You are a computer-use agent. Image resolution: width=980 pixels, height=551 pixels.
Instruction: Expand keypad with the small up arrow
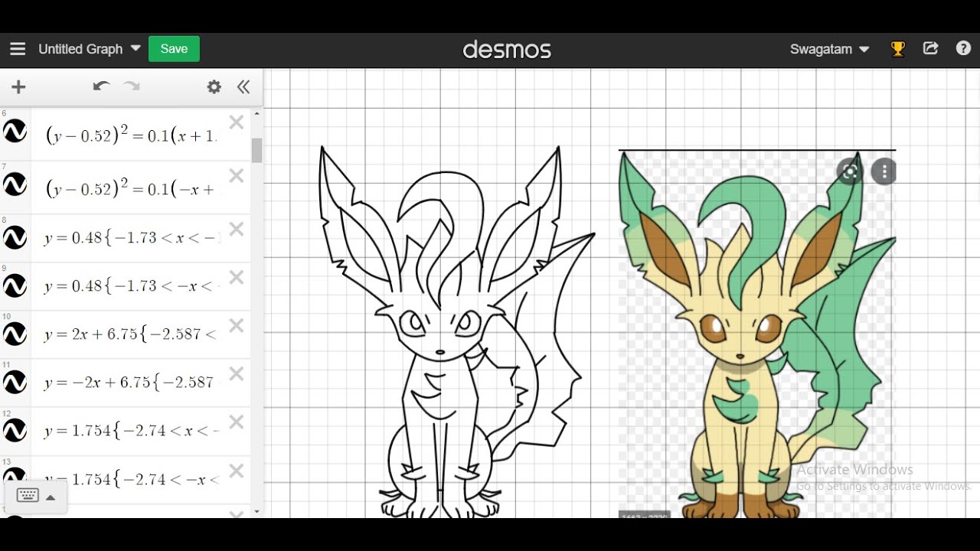pyautogui.click(x=51, y=497)
